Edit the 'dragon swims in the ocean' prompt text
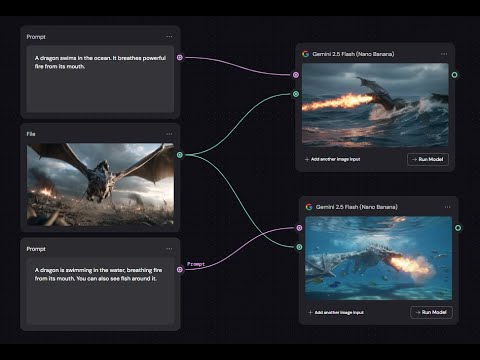 (100, 79)
